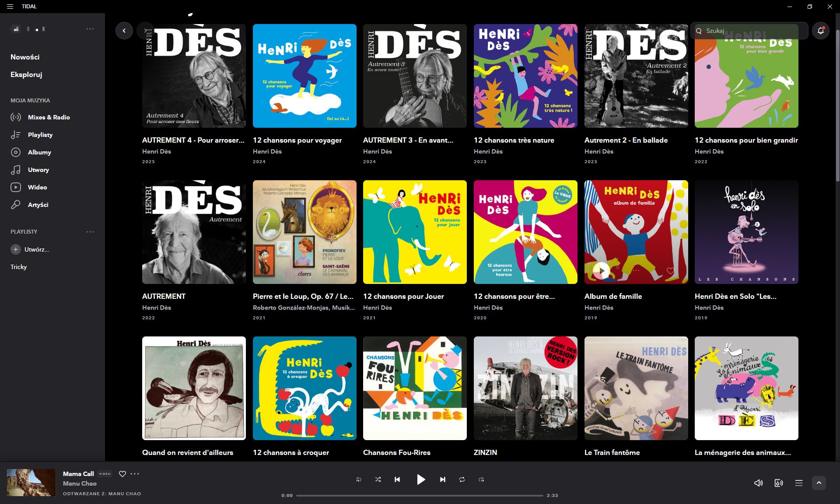Toggle shuffle mode
Screen dimensions: 840x504
click(x=378, y=479)
